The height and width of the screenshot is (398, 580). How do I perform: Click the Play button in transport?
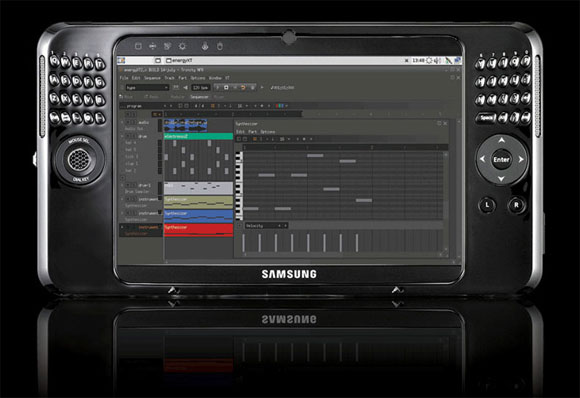(218, 88)
